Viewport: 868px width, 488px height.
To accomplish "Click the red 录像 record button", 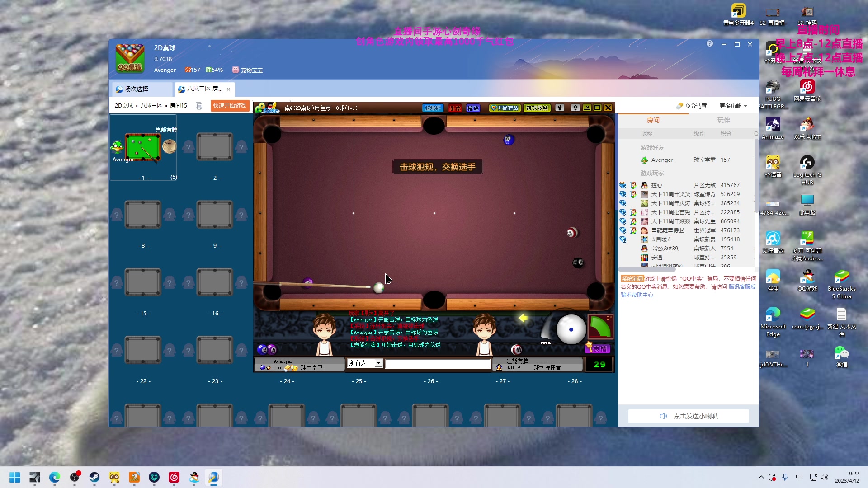I will [455, 108].
